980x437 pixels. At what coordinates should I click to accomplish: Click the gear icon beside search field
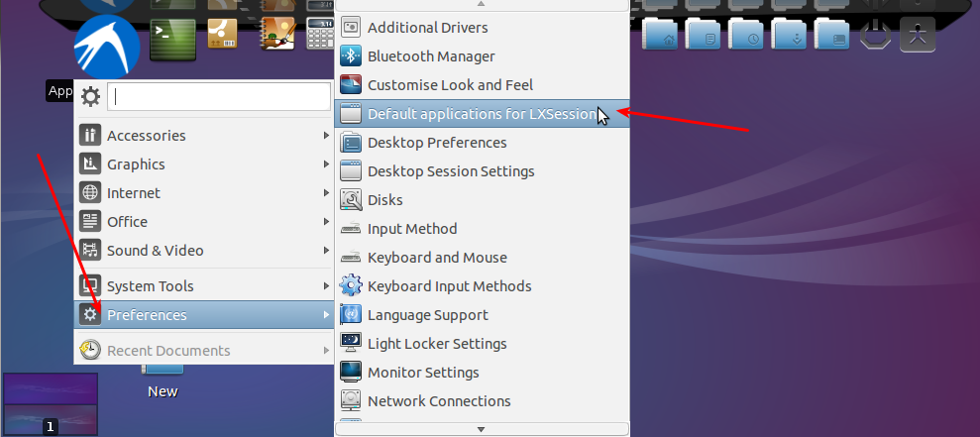tap(90, 97)
